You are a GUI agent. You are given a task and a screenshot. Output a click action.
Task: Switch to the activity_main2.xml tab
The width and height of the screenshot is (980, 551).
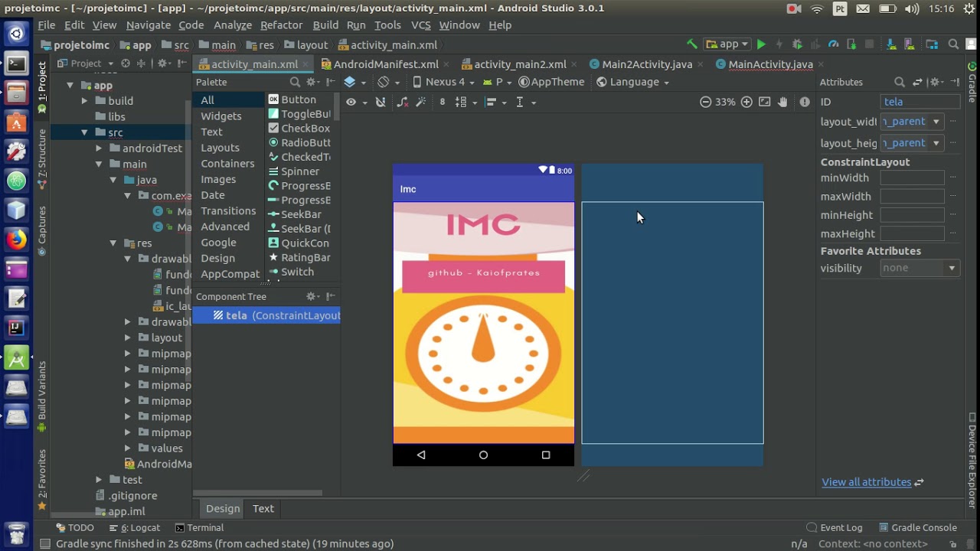point(520,64)
